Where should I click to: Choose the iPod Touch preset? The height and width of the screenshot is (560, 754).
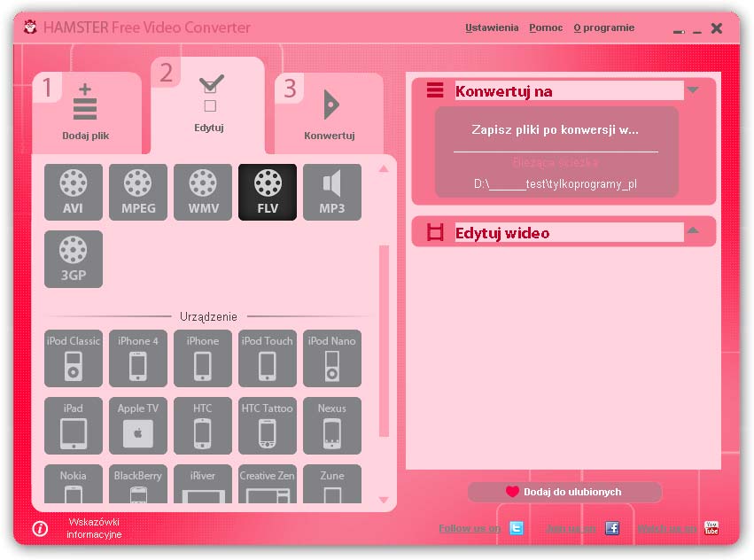pyautogui.click(x=268, y=358)
